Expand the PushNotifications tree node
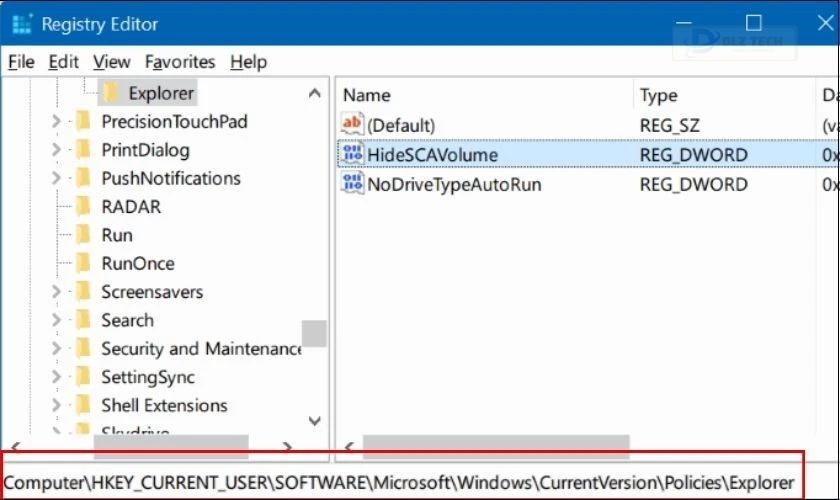Viewport: 840px width, 500px height. (x=57, y=179)
